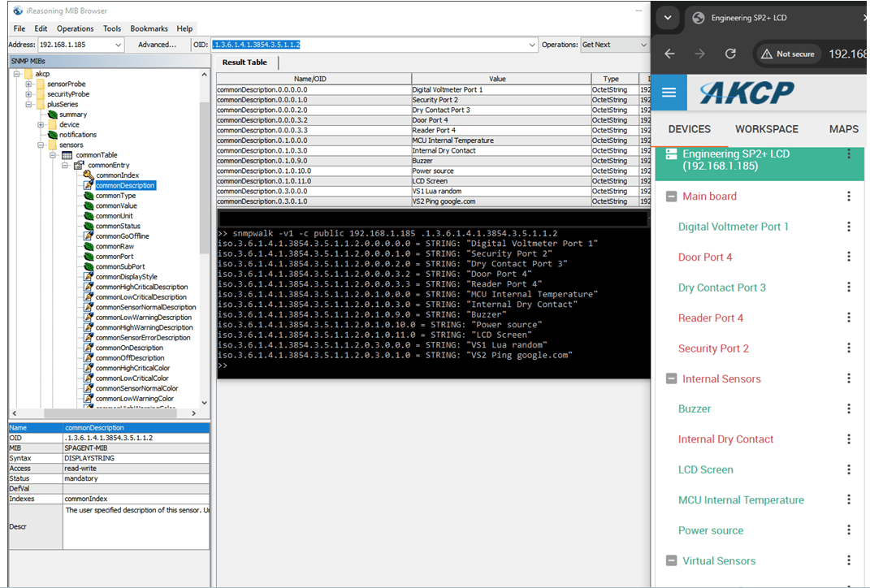Viewport: 870px width, 588px height.
Task: Collapse the Virtual Sensors group
Action: [672, 560]
